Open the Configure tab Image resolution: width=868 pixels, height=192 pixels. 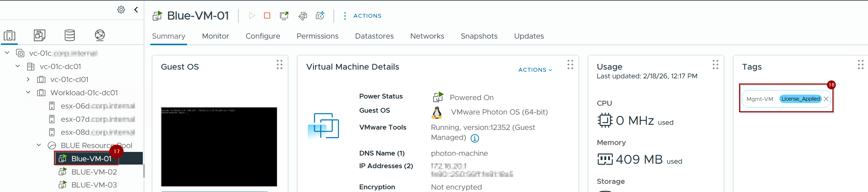(x=262, y=36)
